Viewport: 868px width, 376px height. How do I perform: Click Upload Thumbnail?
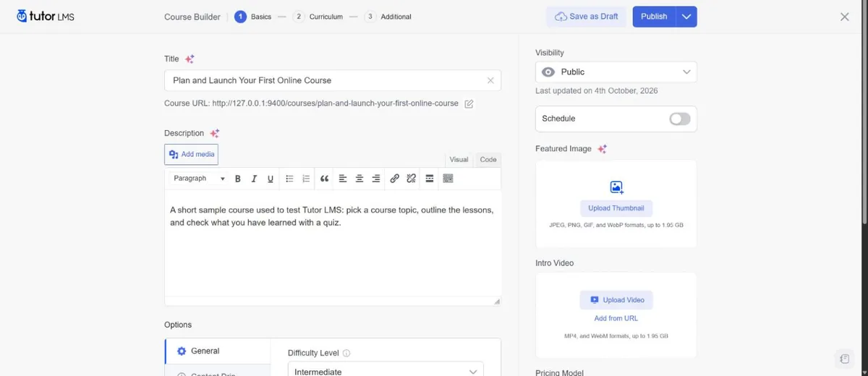tap(616, 208)
